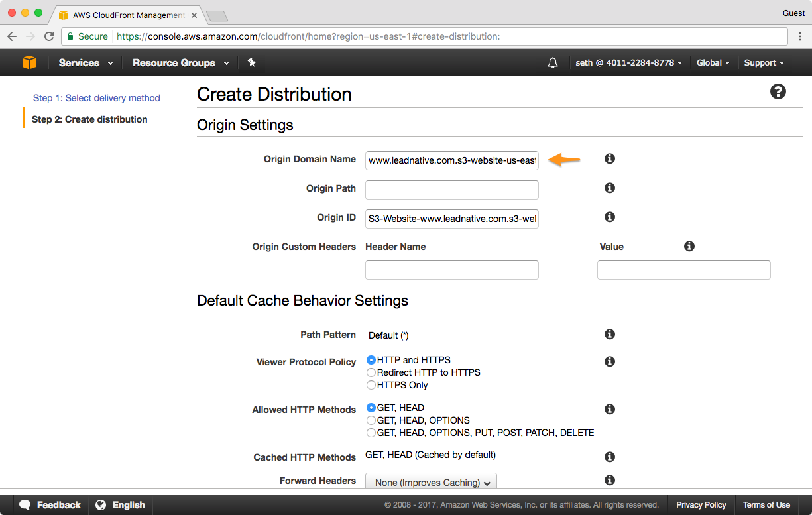Go to Step 1: Select delivery method

pos(97,98)
